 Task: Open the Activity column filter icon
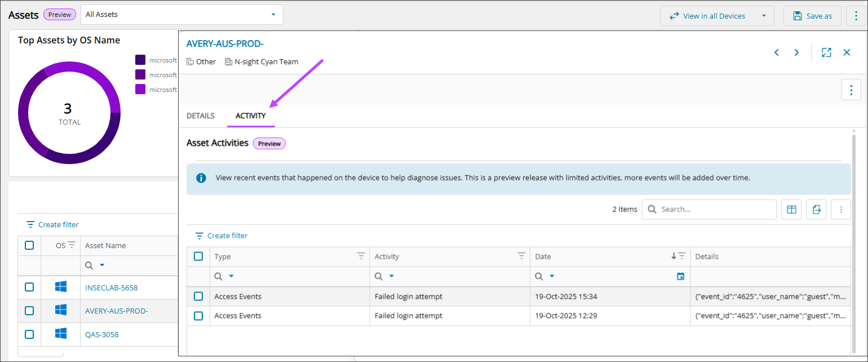coord(521,256)
